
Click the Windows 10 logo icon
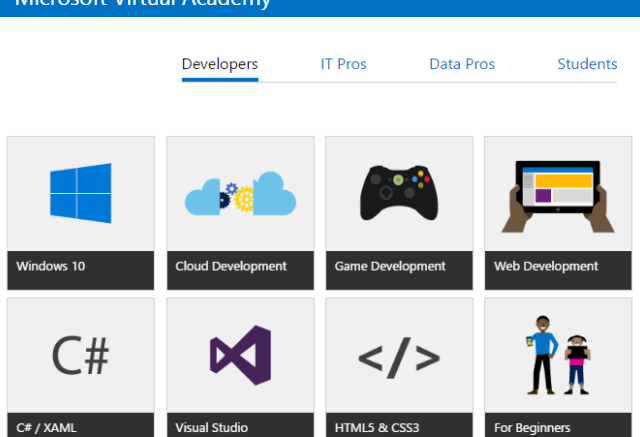[80, 193]
